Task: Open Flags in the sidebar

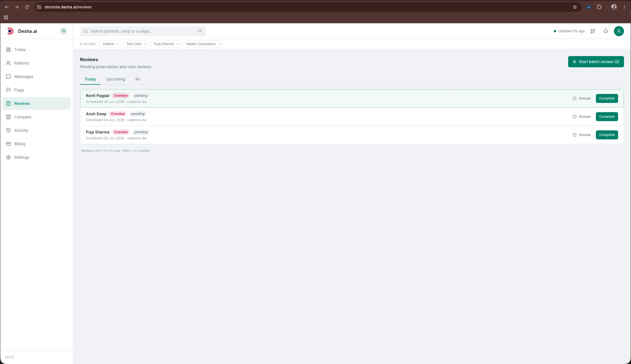Action: pos(36,90)
